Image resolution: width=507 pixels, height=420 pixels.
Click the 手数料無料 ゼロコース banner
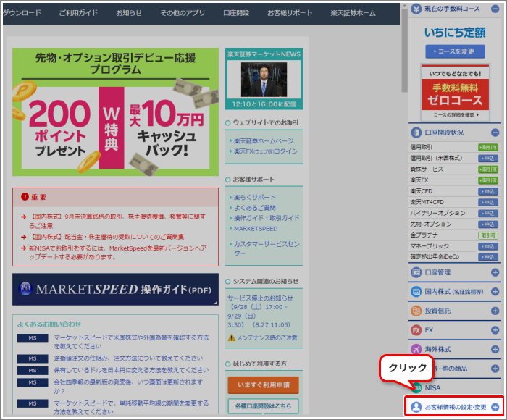point(456,93)
